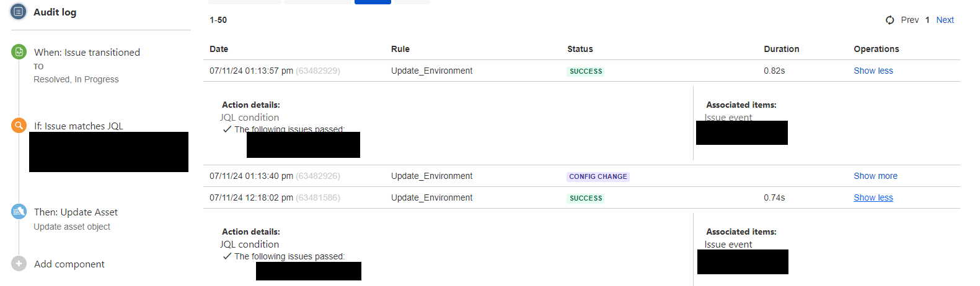Select page number 1
The image size is (980, 286).
tap(927, 20)
